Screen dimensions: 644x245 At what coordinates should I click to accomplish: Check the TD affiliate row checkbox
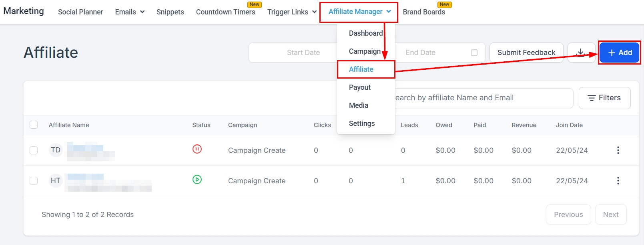point(34,150)
